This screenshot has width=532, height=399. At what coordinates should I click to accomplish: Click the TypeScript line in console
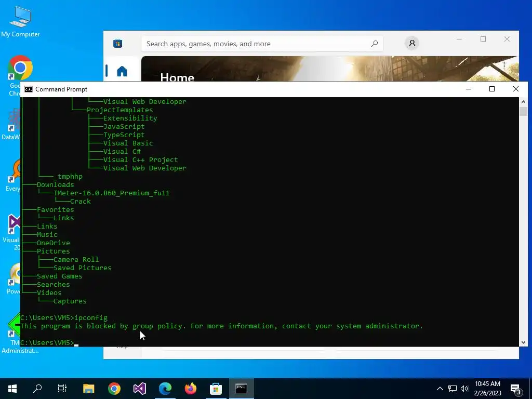tap(124, 135)
